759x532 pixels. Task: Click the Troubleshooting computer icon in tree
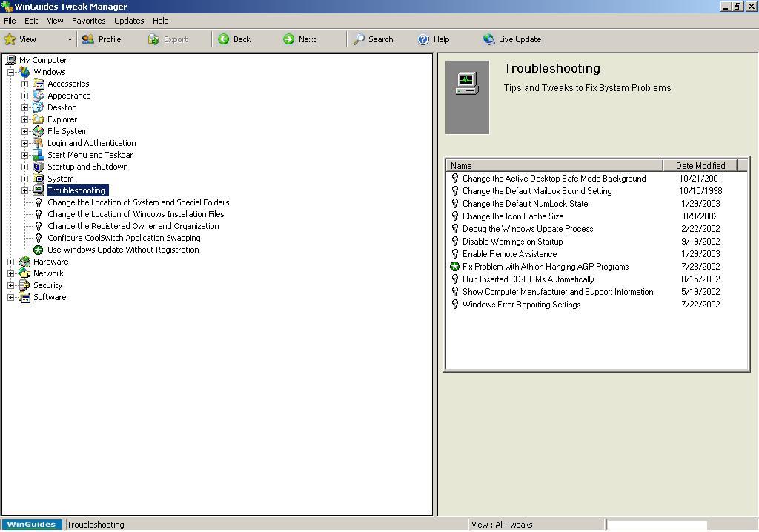39,190
